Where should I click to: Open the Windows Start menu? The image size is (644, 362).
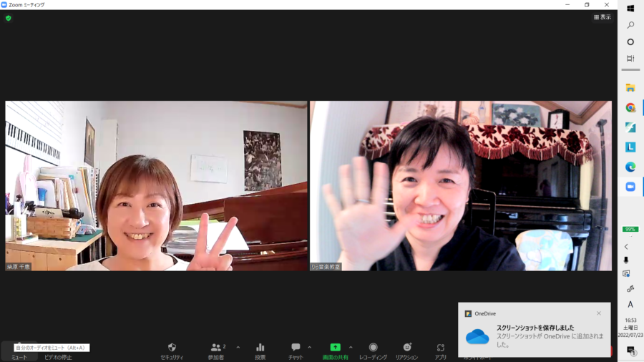pyautogui.click(x=630, y=8)
